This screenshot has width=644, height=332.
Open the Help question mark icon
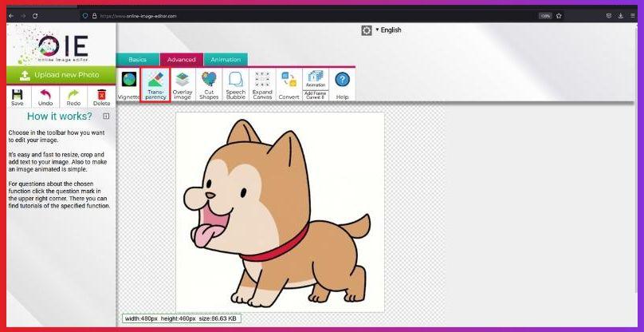(x=342, y=84)
